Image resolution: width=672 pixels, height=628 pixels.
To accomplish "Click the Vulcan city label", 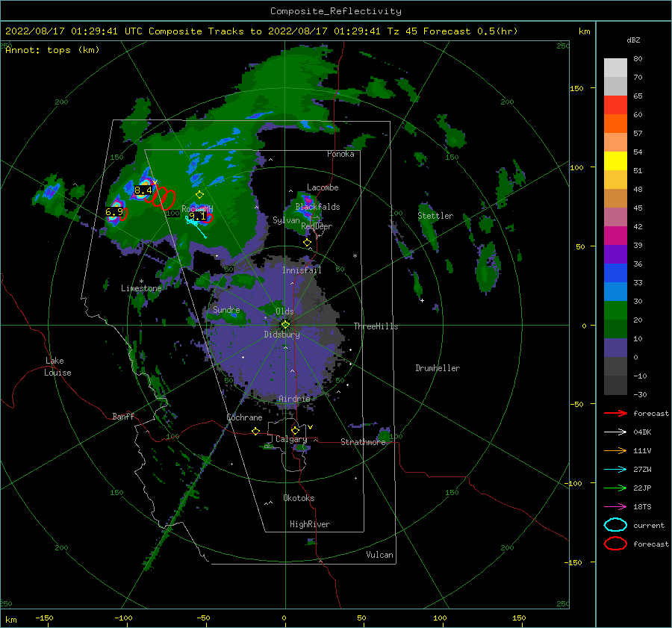I will [x=379, y=555].
